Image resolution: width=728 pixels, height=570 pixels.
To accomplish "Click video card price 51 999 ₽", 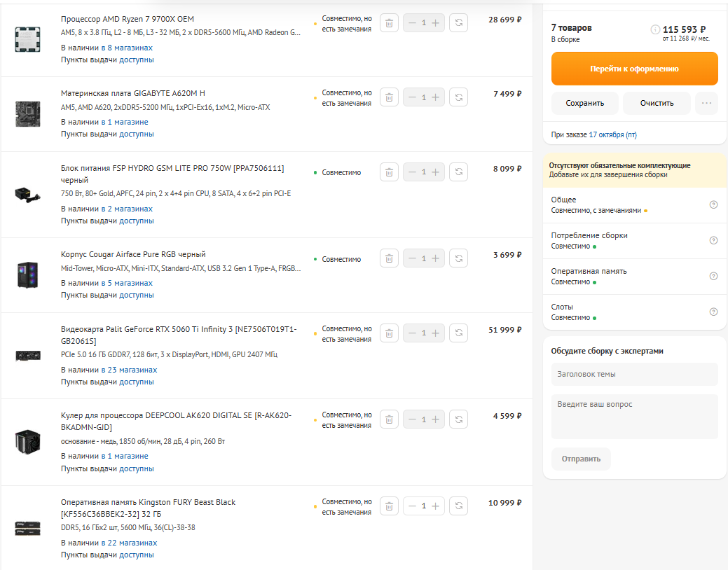I will tap(504, 330).
